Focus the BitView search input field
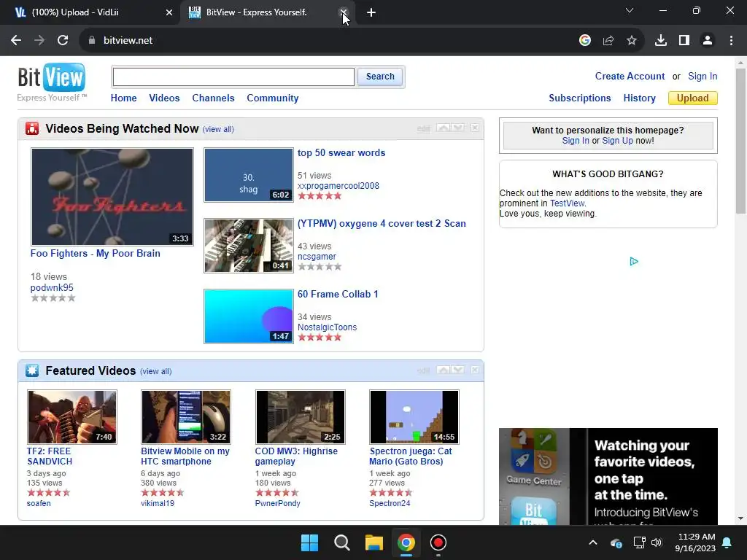This screenshot has height=560, width=747. point(233,77)
